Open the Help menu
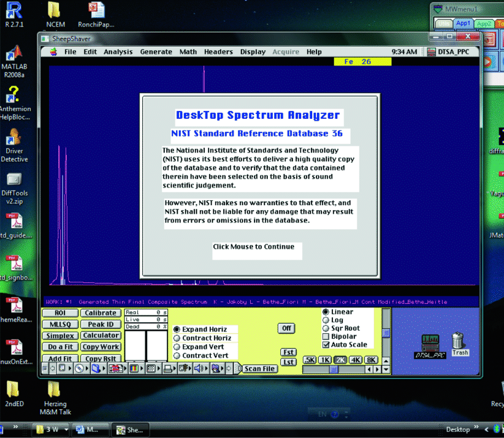 (314, 51)
